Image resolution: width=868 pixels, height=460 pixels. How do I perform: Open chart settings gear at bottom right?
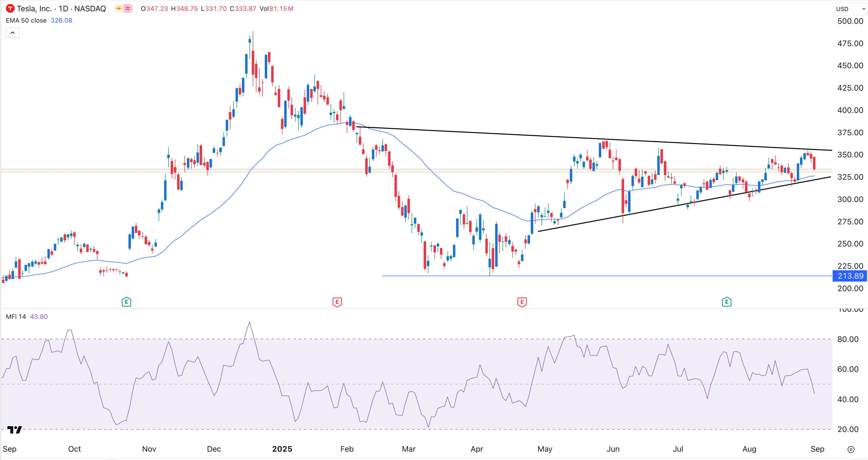(851, 449)
